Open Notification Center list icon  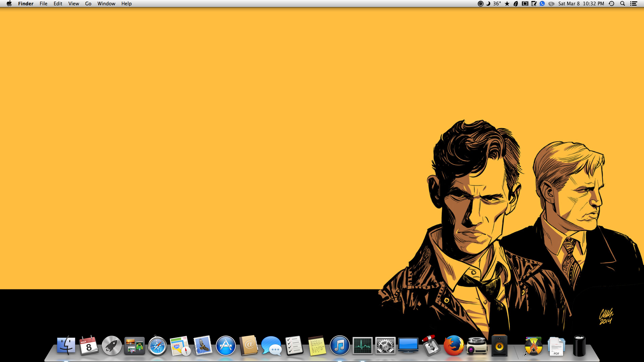tap(634, 4)
